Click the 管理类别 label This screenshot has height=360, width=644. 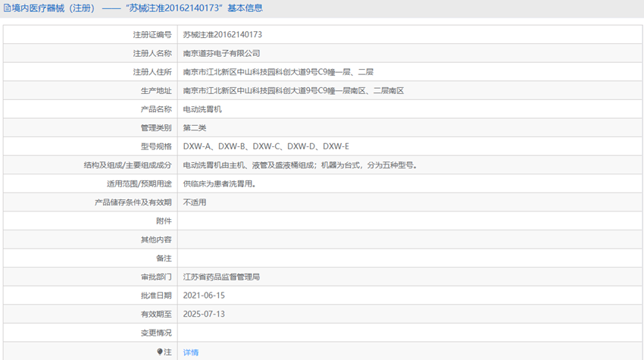(x=156, y=128)
